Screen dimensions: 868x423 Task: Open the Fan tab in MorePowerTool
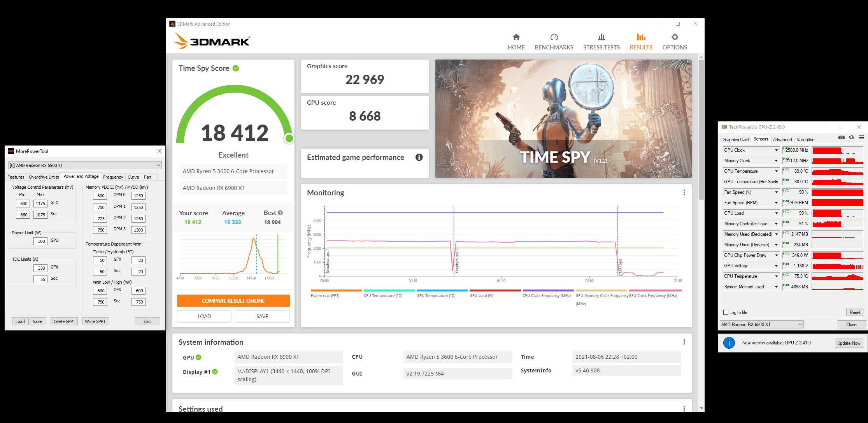tap(148, 177)
